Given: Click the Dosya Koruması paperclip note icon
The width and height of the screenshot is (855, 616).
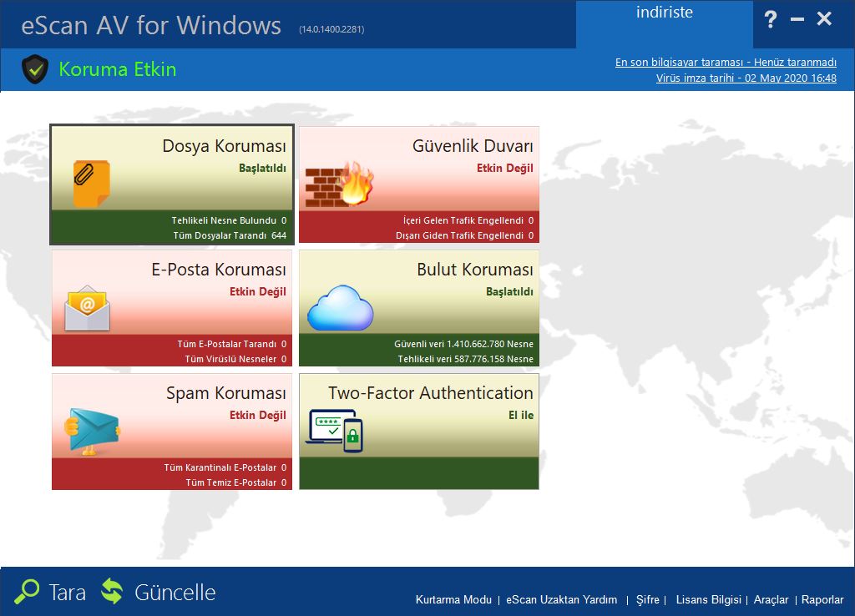Looking at the screenshot, I should [92, 184].
